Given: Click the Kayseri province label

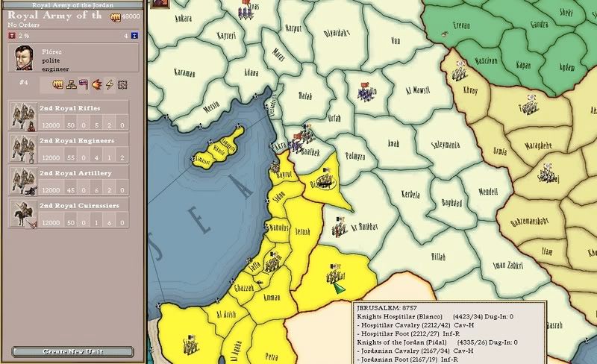Looking at the screenshot, I should tap(226, 35).
